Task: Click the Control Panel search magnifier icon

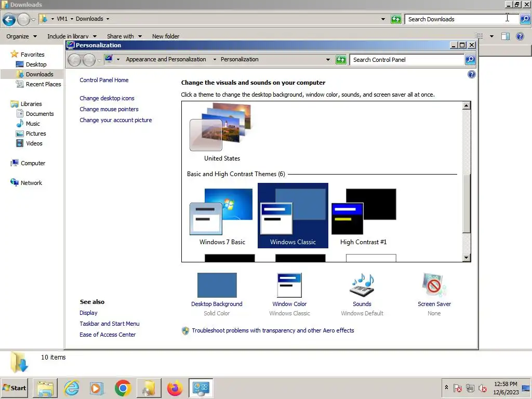Action: click(470, 60)
